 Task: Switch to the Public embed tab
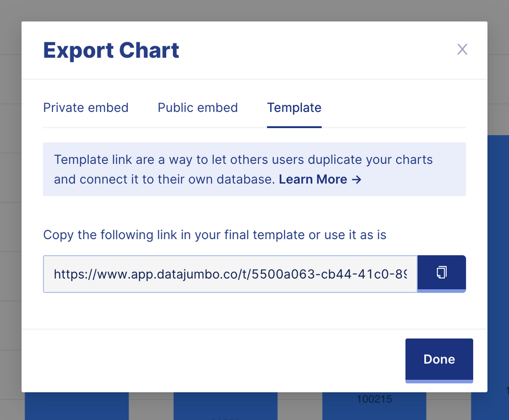click(x=197, y=108)
